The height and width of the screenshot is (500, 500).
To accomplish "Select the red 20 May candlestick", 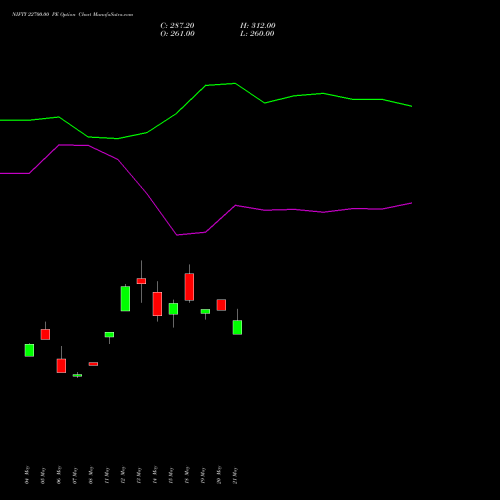I will (221, 305).
